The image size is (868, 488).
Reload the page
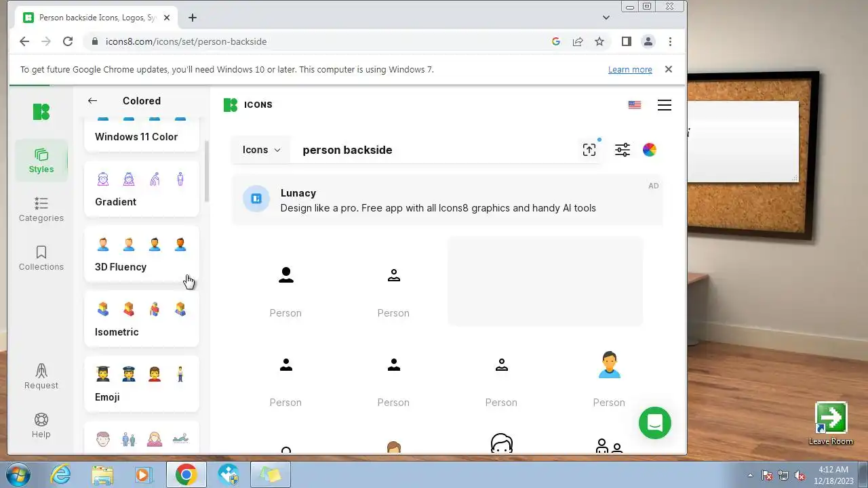click(68, 41)
